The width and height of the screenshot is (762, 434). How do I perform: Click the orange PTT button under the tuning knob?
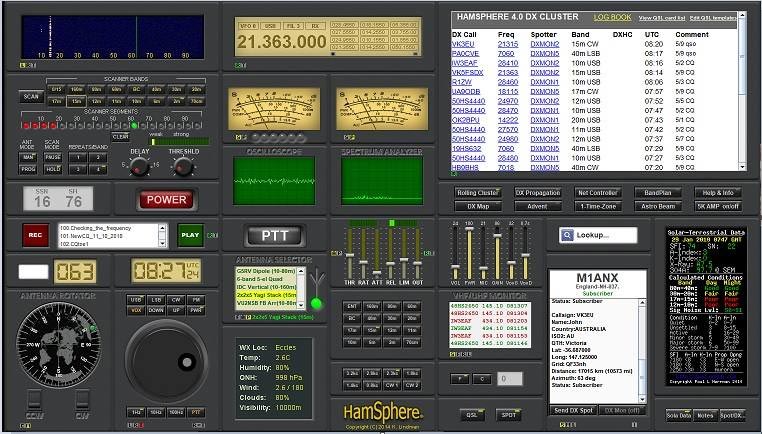196,413
